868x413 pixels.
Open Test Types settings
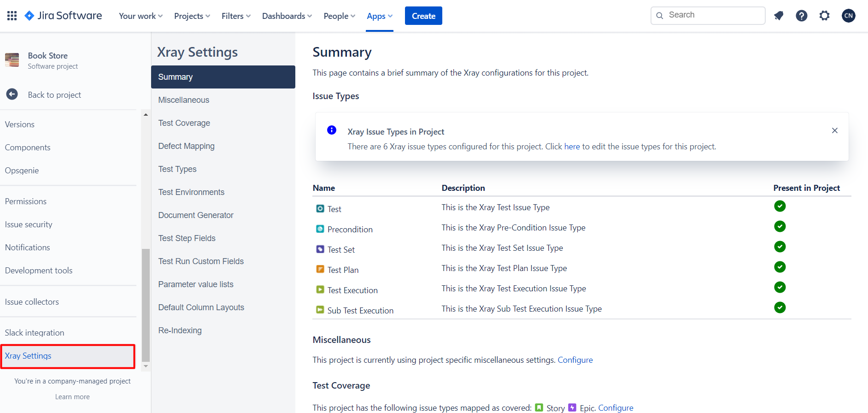click(x=223, y=169)
